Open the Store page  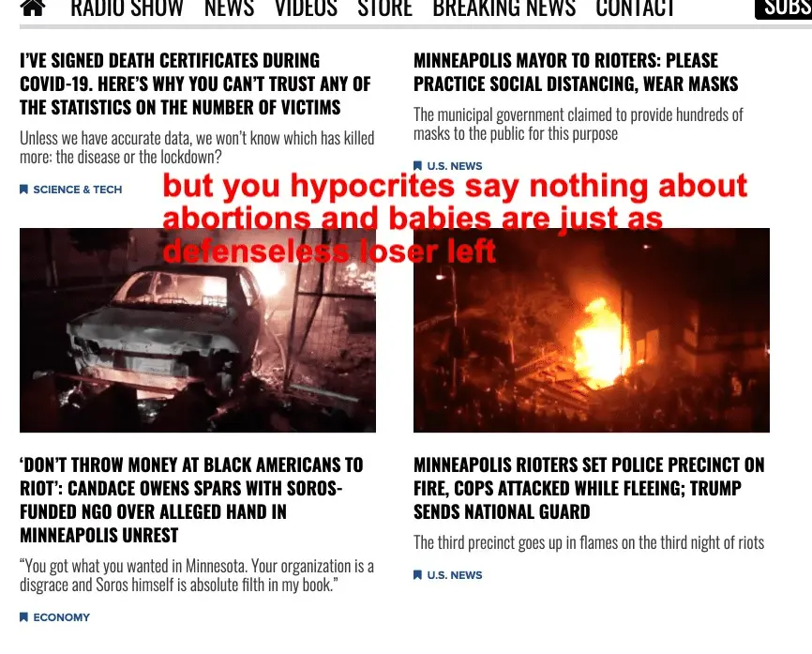[x=384, y=8]
